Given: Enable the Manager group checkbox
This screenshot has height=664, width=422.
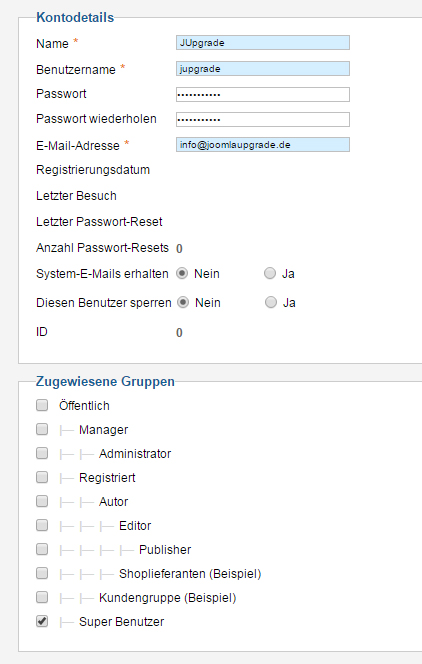Looking at the screenshot, I should point(42,429).
